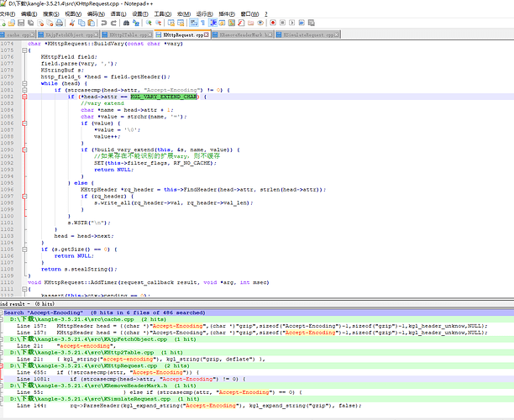The image size is (514, 420).
Task: Start macro recording with red record icon
Action: pyautogui.click(x=273, y=23)
